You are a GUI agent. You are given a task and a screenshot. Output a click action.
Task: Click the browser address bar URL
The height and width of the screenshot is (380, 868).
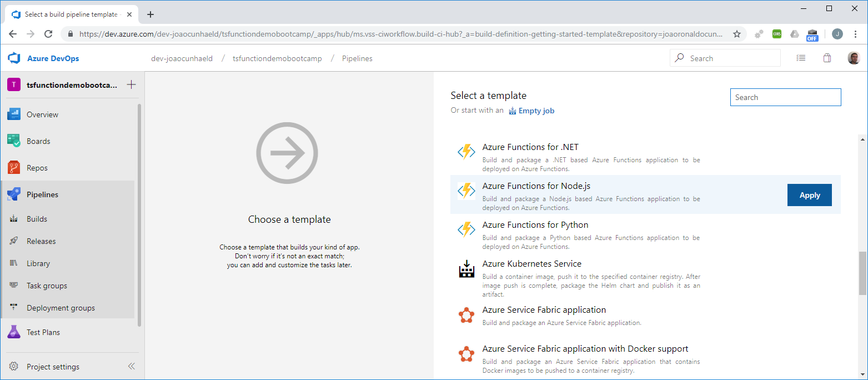401,34
